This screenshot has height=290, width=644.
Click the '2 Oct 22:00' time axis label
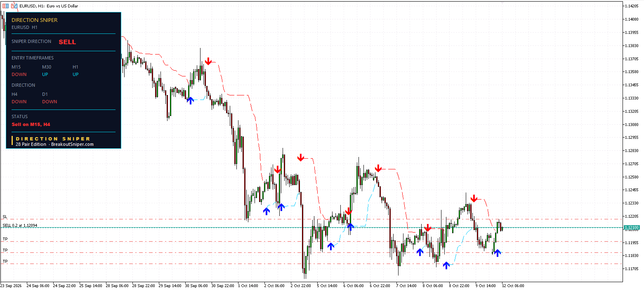301,285
